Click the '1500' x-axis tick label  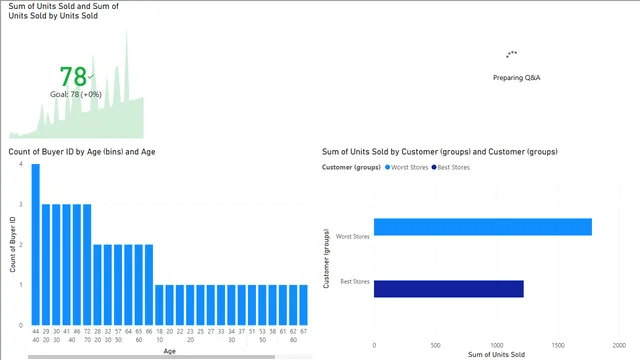(558, 345)
